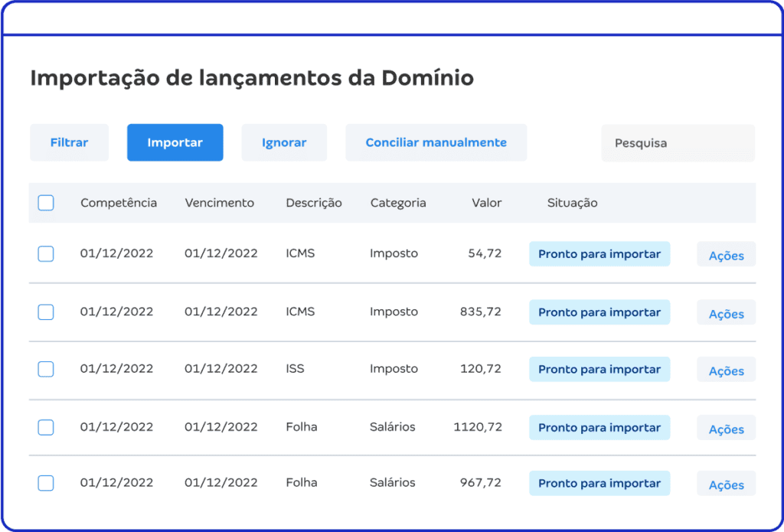Tick the select-all checkbox in the table header
The width and height of the screenshot is (784, 532).
[x=46, y=203]
